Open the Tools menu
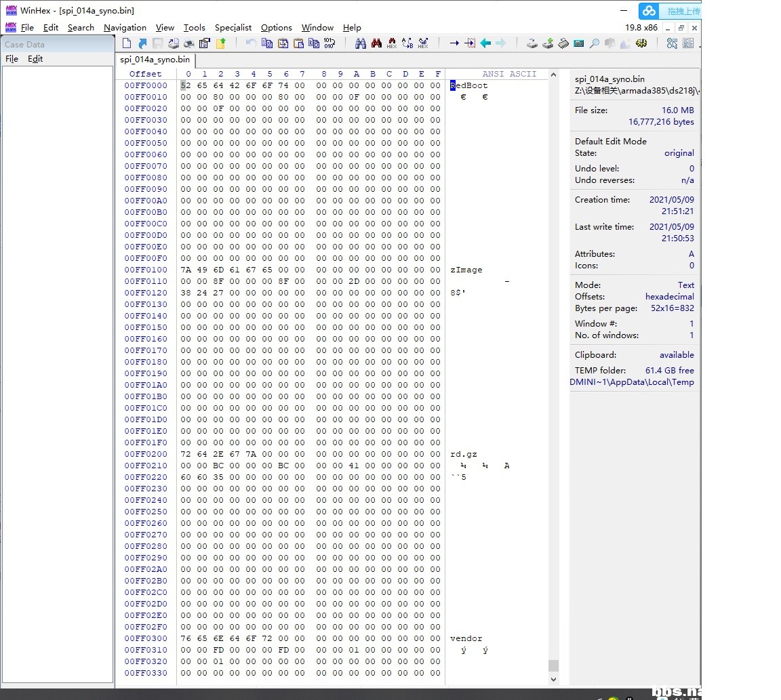Viewport: 781px width, 700px height. [195, 27]
